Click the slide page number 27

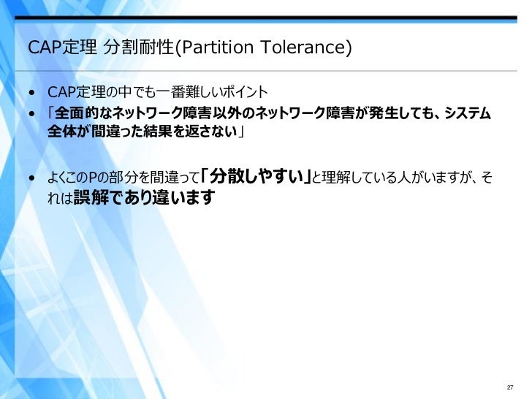(x=510, y=387)
